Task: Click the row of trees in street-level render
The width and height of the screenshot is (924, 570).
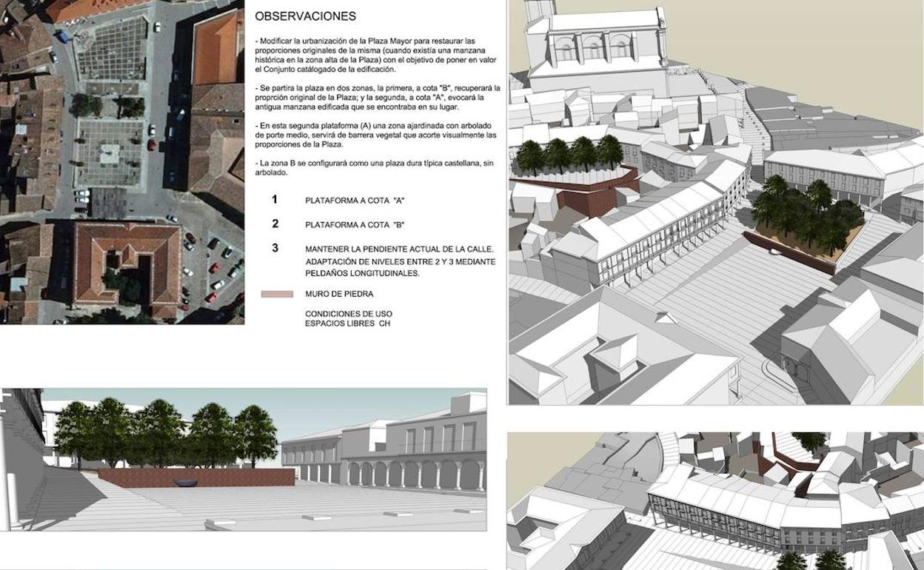Action: point(167,435)
